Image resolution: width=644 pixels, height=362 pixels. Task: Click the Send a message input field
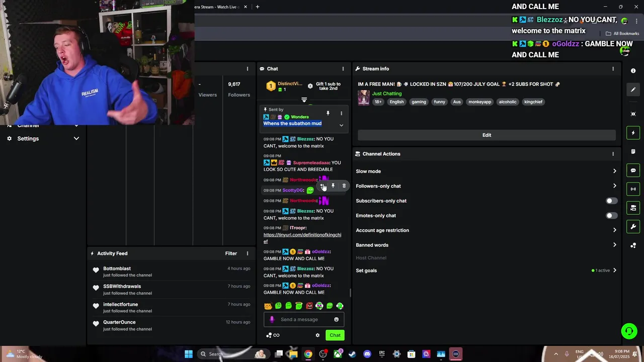coord(303,319)
